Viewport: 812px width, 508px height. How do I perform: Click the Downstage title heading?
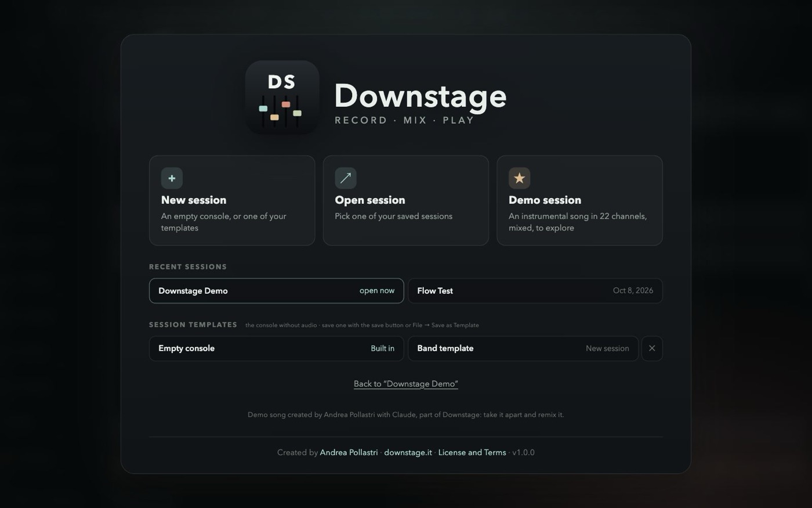pyautogui.click(x=420, y=96)
